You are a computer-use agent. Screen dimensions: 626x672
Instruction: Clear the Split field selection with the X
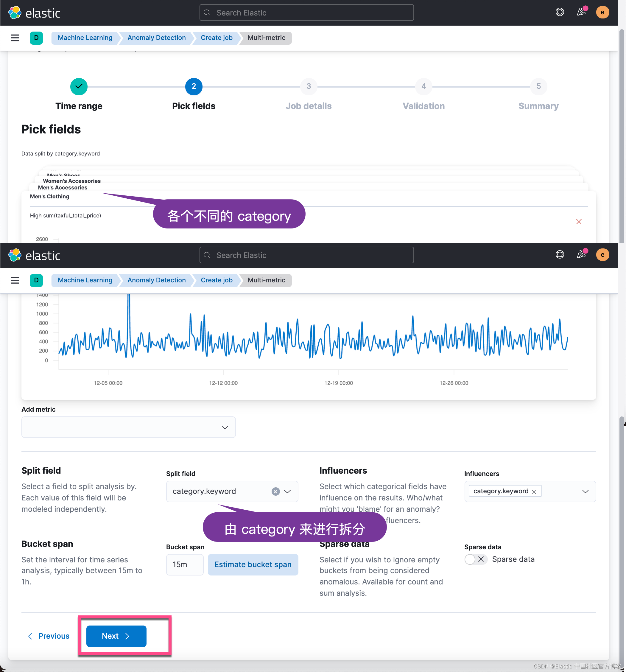[275, 491]
